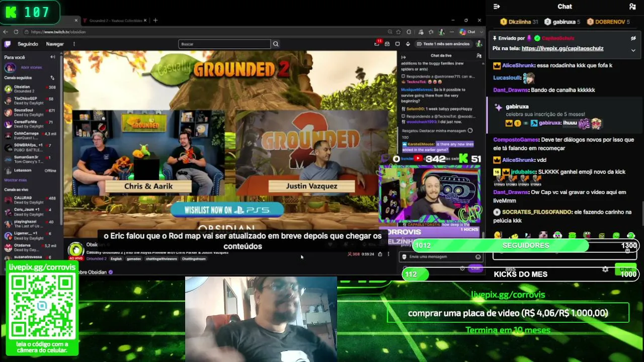Open the Kick chat settings gear
This screenshot has height=362, width=644.
[605, 269]
